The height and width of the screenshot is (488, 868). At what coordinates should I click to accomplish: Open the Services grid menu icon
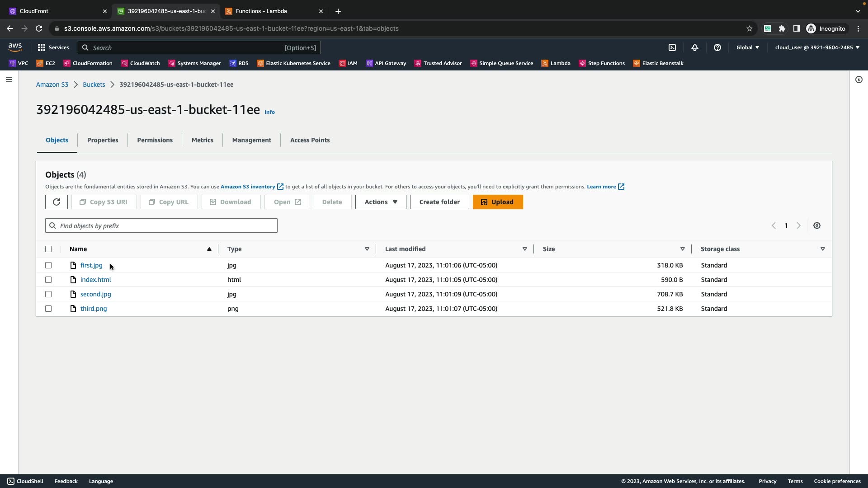42,47
